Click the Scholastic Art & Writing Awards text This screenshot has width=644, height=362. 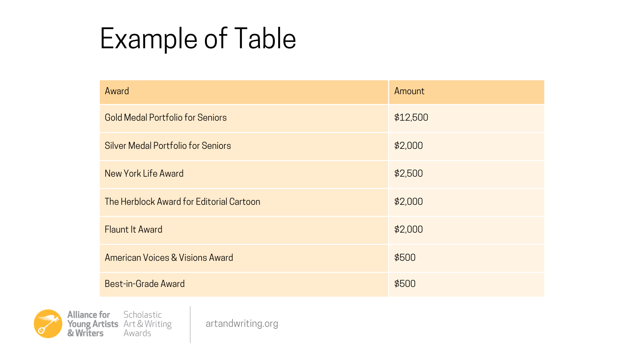tap(147, 324)
